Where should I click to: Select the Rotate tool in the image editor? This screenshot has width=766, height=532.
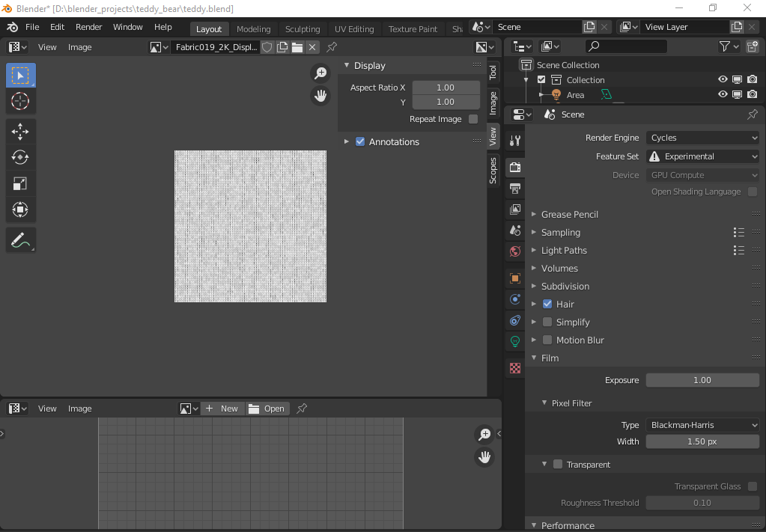(20, 157)
